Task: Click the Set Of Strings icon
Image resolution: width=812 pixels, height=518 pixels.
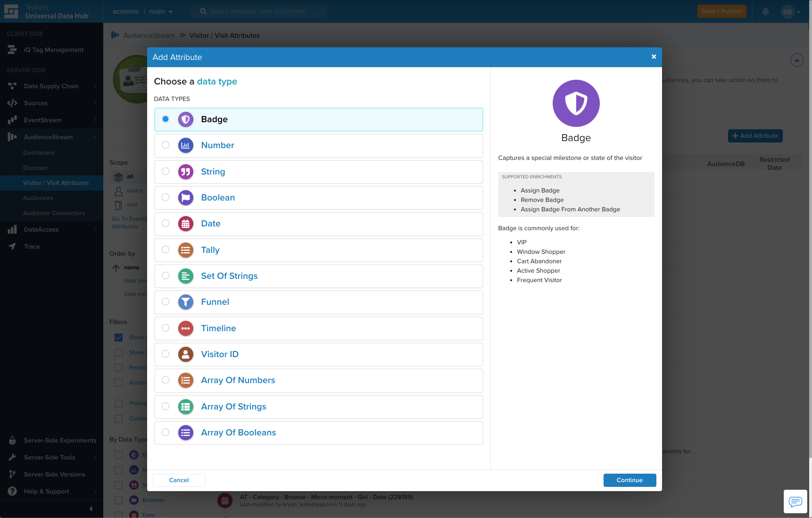Action: tap(186, 276)
